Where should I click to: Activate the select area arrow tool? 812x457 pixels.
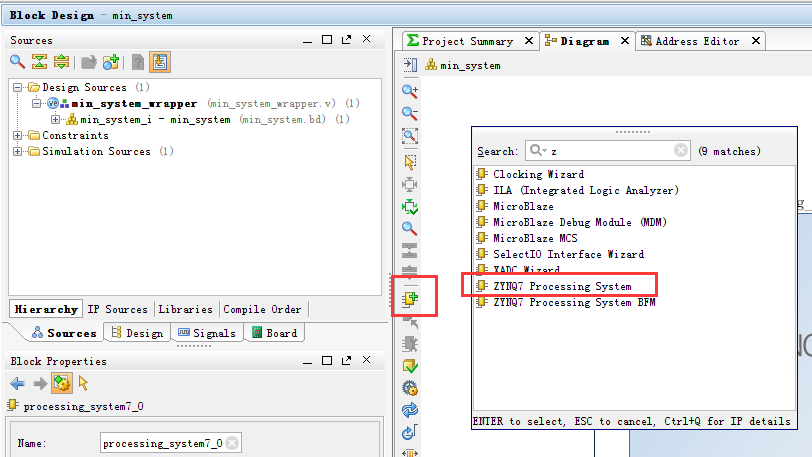(410, 162)
